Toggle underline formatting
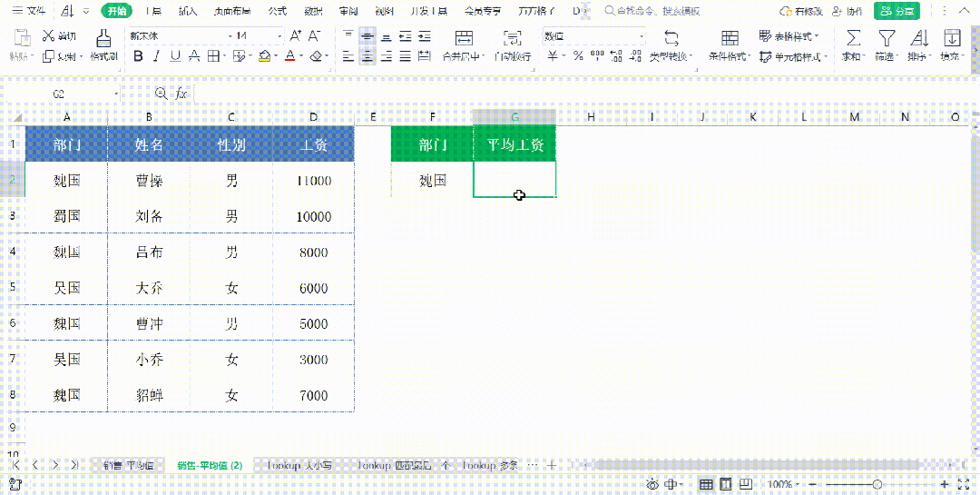Image resolution: width=980 pixels, height=495 pixels. coord(176,56)
